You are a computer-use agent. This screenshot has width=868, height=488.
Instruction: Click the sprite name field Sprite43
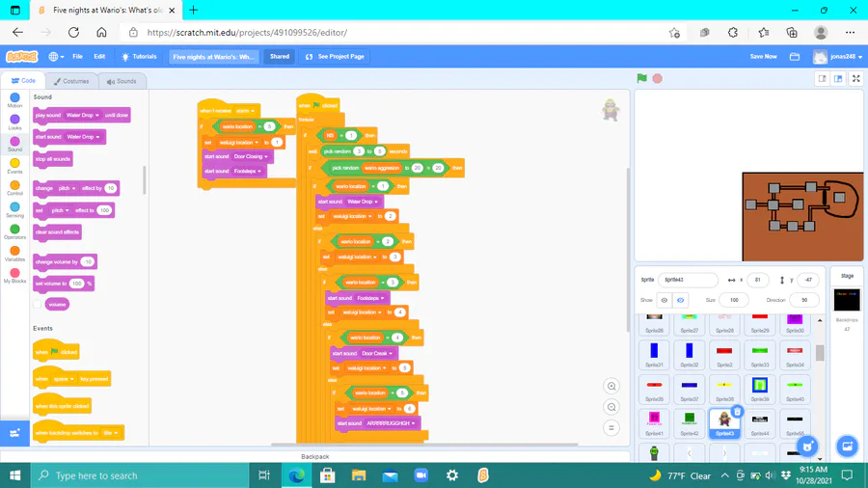point(688,280)
